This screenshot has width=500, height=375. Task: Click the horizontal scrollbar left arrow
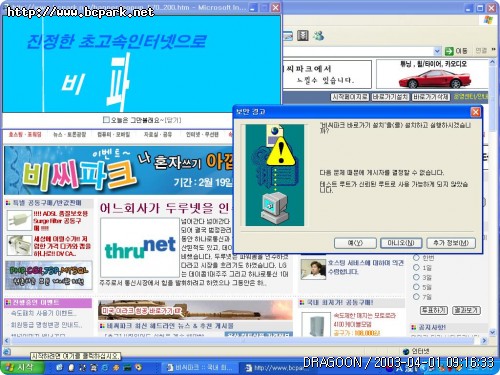[6, 340]
